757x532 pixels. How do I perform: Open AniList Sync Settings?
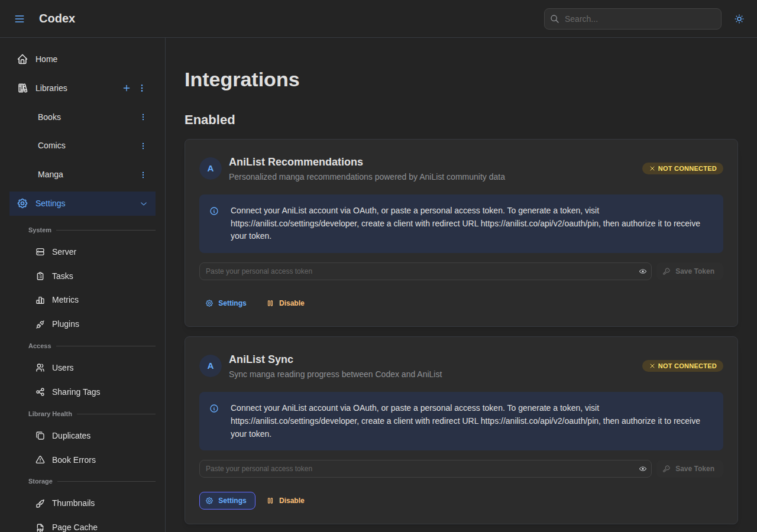point(227,500)
